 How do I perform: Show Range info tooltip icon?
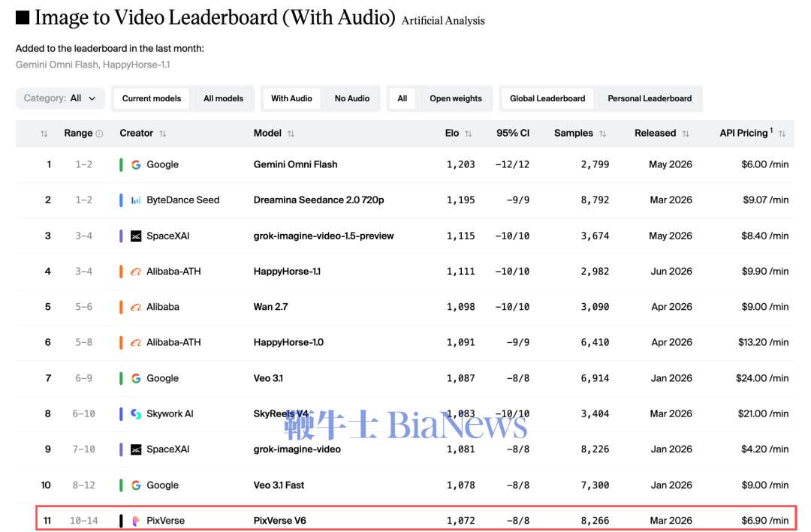click(x=99, y=134)
